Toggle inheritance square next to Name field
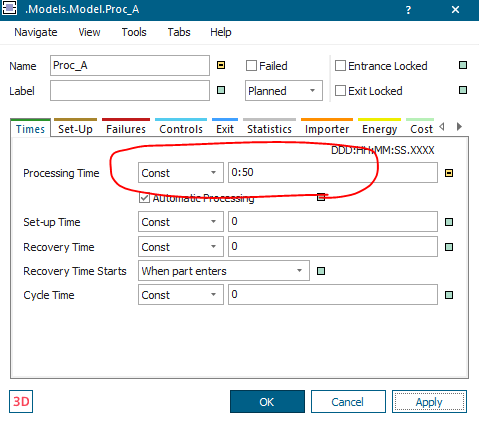479x425 pixels. pos(221,65)
